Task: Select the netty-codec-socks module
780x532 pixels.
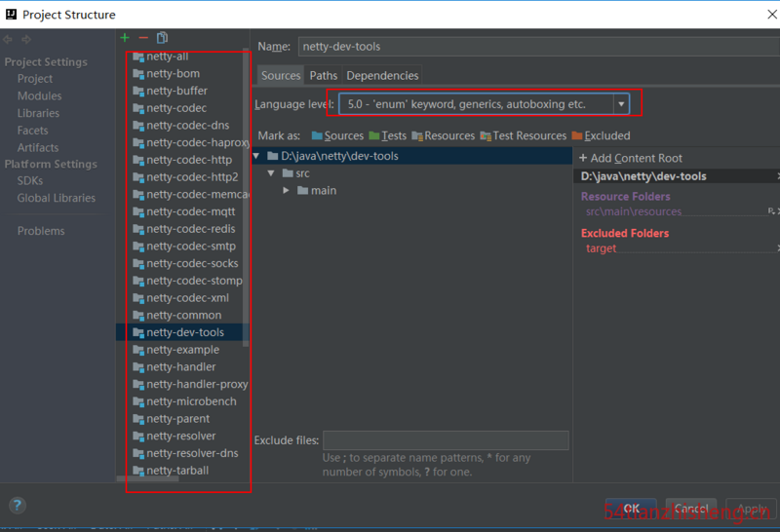Action: point(185,263)
